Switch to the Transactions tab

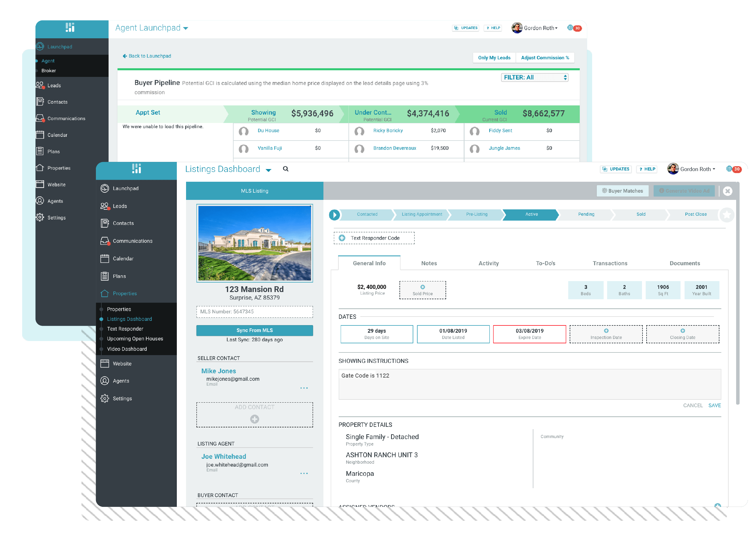[610, 263]
